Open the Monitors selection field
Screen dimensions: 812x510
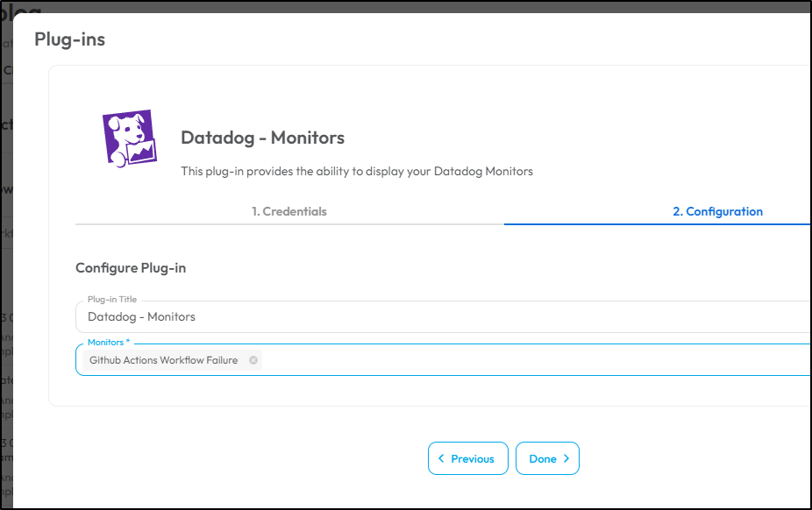click(444, 360)
